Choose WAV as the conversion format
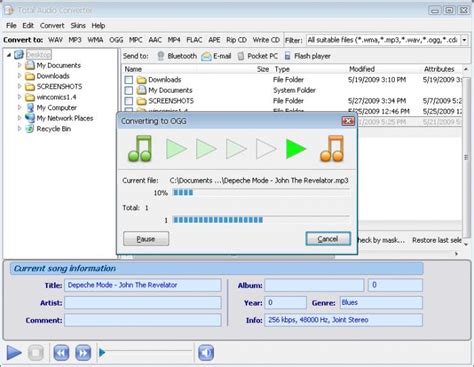 55,40
